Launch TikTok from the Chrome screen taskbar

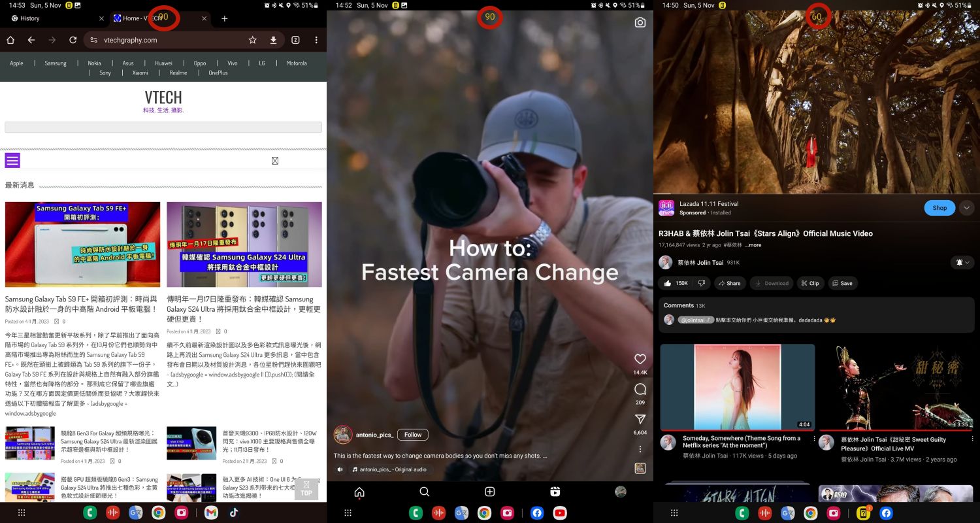[233, 513]
